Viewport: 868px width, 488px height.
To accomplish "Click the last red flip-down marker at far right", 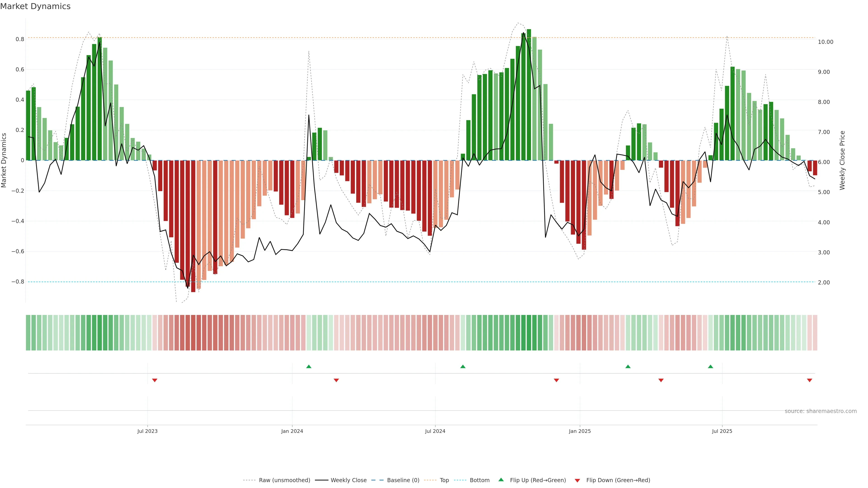I will [809, 380].
